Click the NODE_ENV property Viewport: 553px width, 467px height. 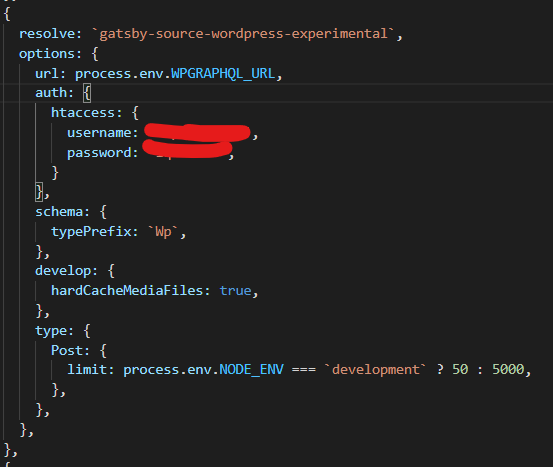pos(251,370)
